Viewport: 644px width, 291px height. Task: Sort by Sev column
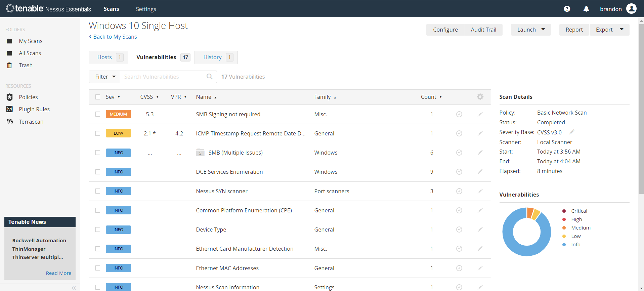click(x=113, y=97)
